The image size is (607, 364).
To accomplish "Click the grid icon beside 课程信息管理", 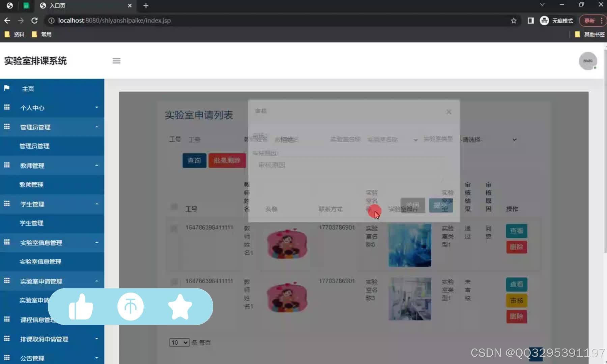I will tap(7, 319).
